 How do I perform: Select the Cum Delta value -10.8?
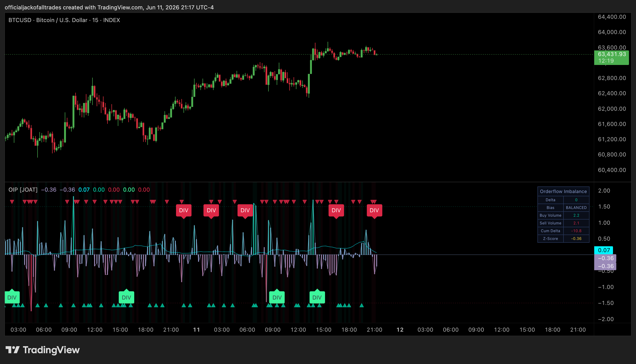tap(576, 231)
